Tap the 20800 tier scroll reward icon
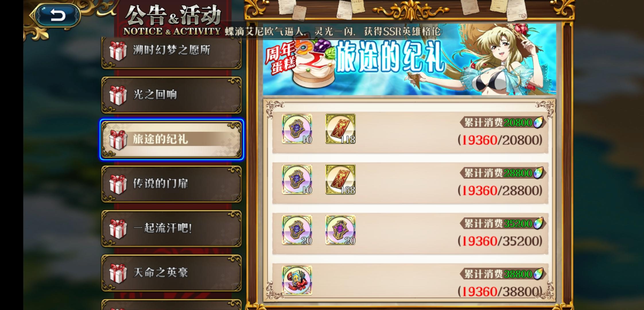The width and height of the screenshot is (644, 310). click(x=297, y=129)
